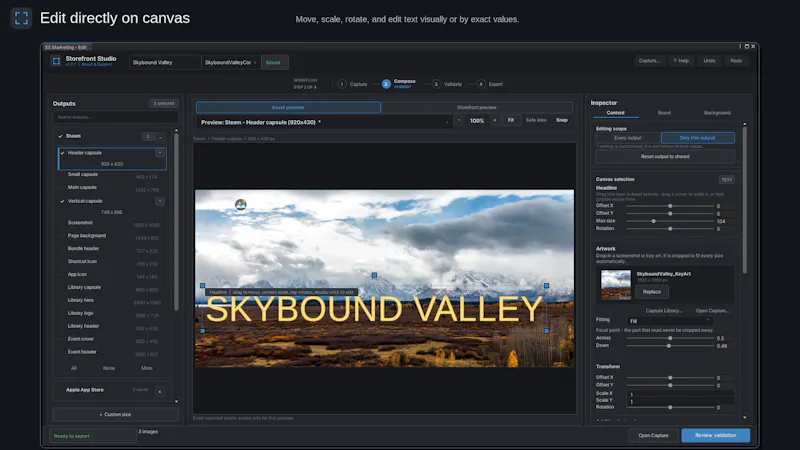The height and width of the screenshot is (450, 800).
Task: Adjust the focal point Across slider
Action: 670,338
